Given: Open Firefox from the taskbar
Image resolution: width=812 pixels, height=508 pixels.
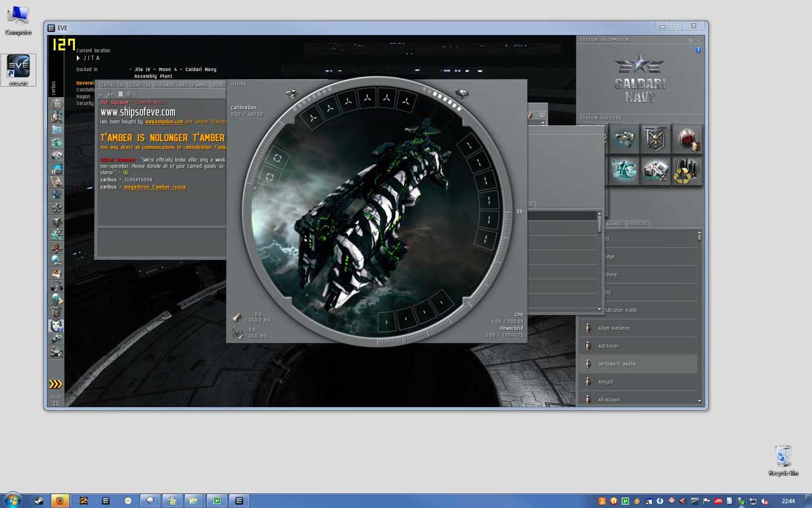Looking at the screenshot, I should (60, 500).
